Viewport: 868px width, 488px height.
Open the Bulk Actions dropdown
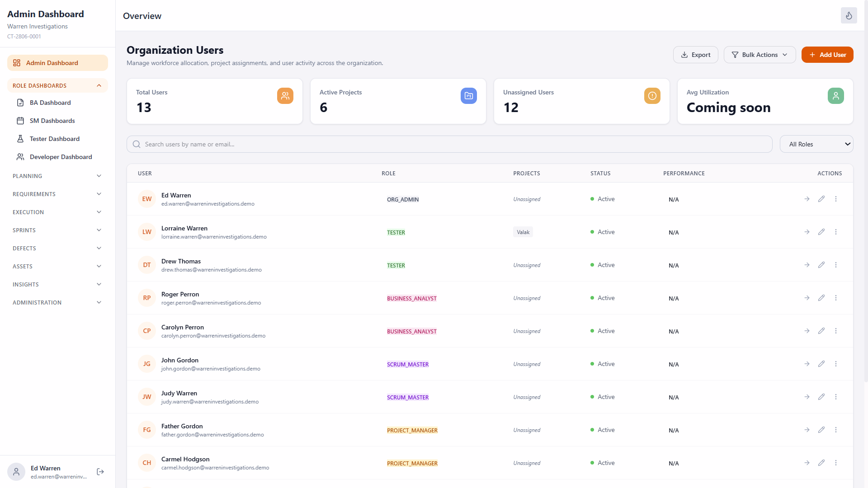click(x=759, y=55)
